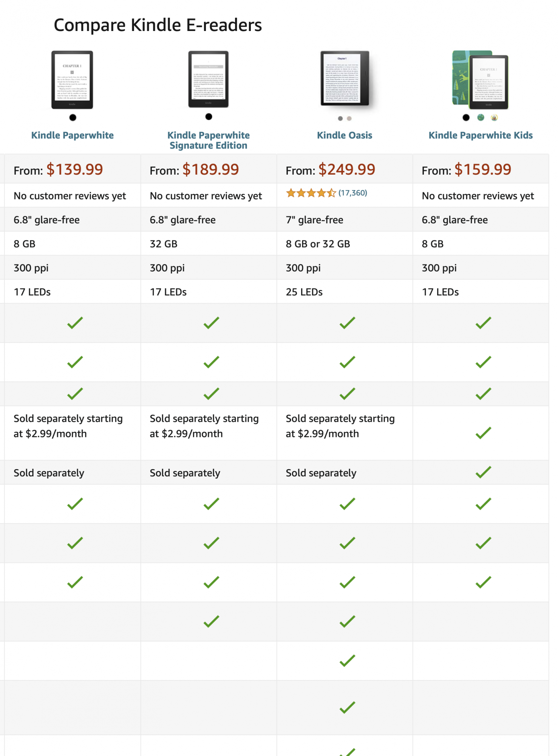558x756 pixels.
Task: Open the Kindle Paperwhite Kids link
Action: (x=481, y=135)
